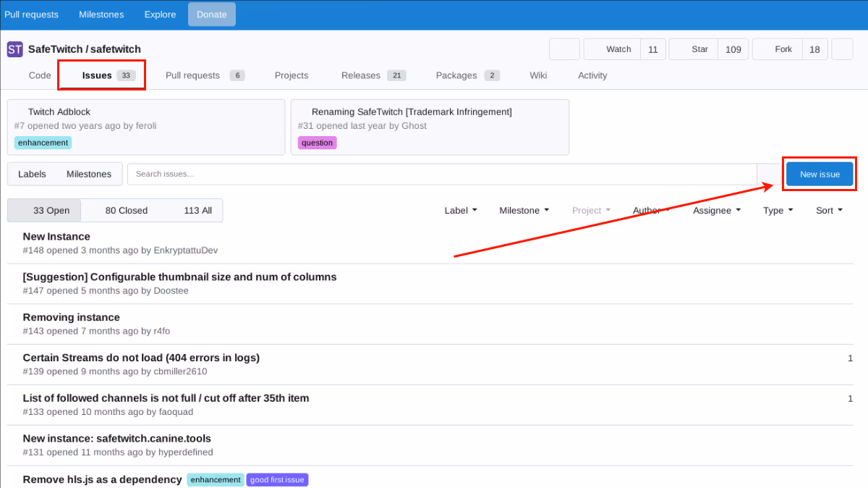Switch to the Code tab
Screen dimensions: 868x488
click(x=40, y=75)
